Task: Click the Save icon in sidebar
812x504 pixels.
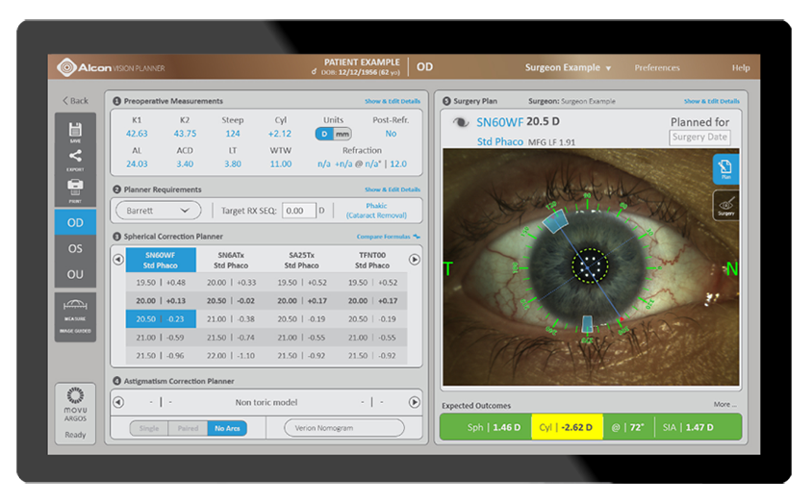Action: 75,132
